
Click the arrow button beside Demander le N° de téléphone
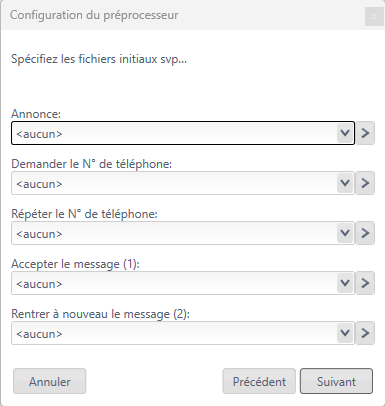365,183
